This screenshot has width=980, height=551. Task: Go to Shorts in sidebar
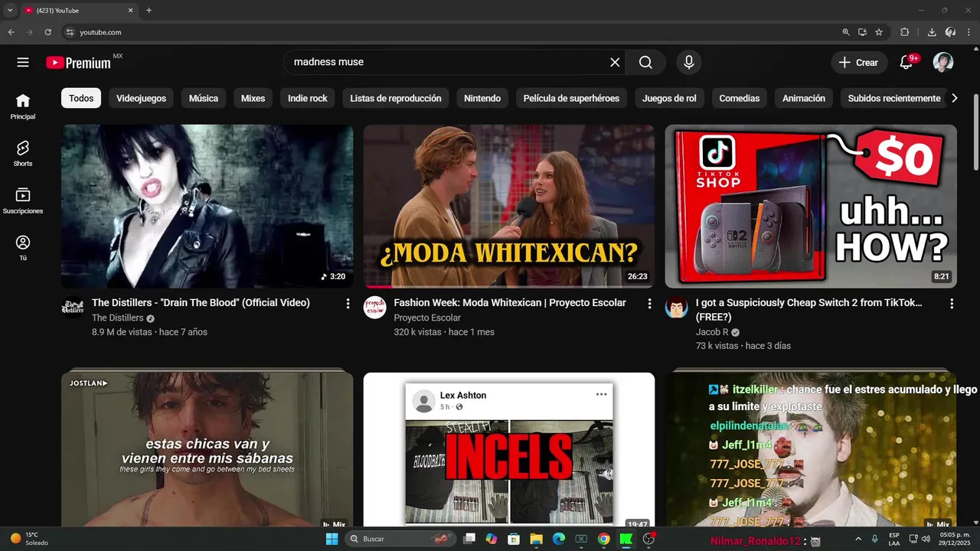(23, 153)
